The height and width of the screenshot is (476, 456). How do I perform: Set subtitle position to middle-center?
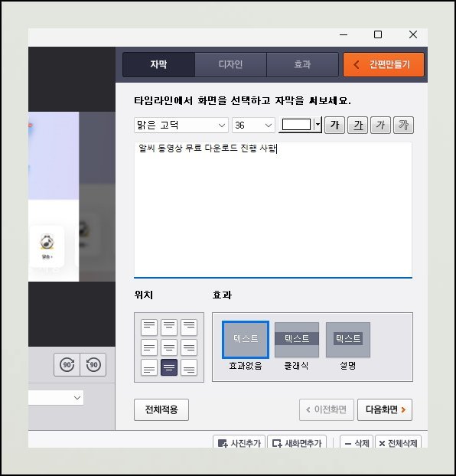click(x=169, y=347)
